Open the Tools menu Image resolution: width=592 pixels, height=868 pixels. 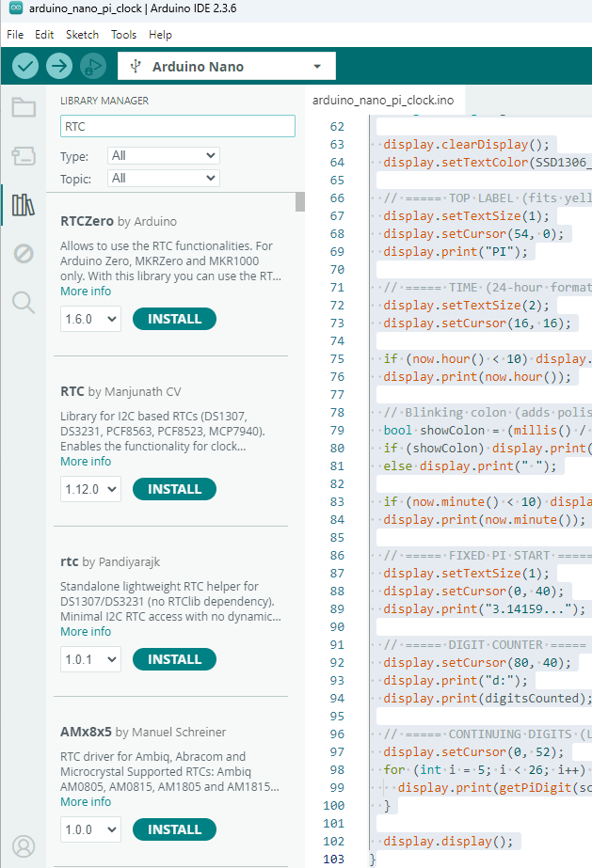point(123,34)
